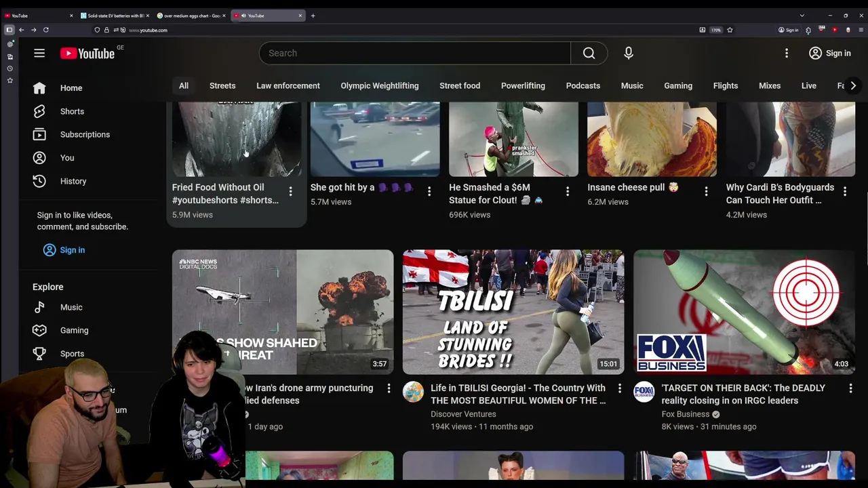Open options for Insane cheese pull short
Viewport: 868px width, 488px height.
point(706,192)
